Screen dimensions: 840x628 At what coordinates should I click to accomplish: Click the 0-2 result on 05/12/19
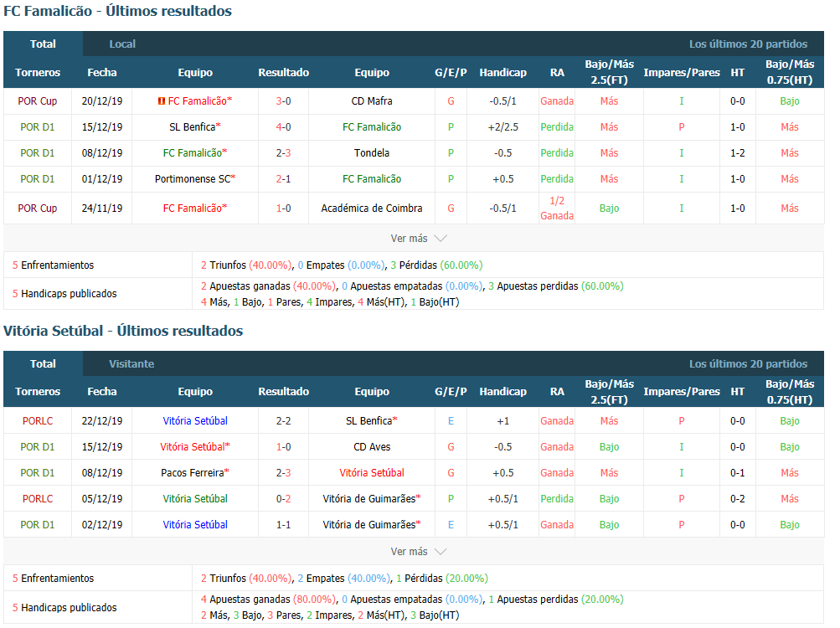283,499
